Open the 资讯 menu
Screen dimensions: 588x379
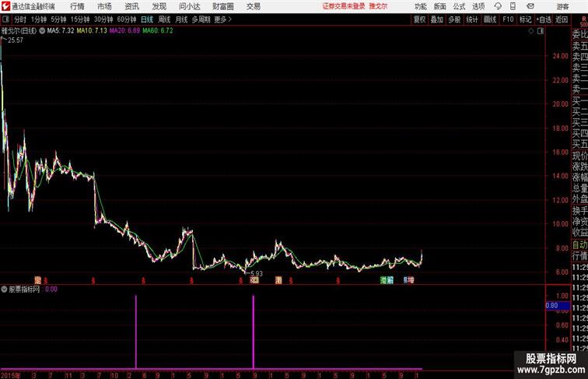131,6
